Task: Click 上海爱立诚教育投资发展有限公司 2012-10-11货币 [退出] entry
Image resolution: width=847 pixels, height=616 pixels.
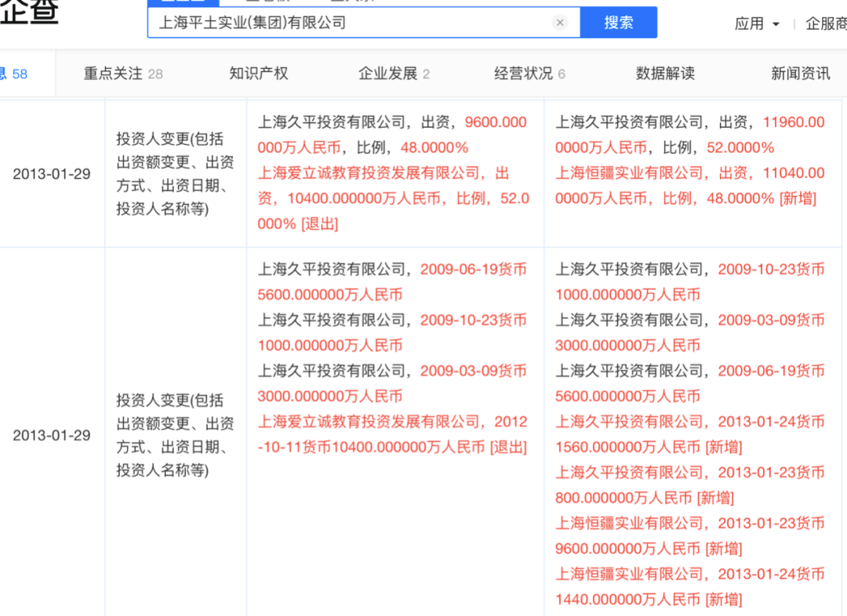Action: pos(392,434)
